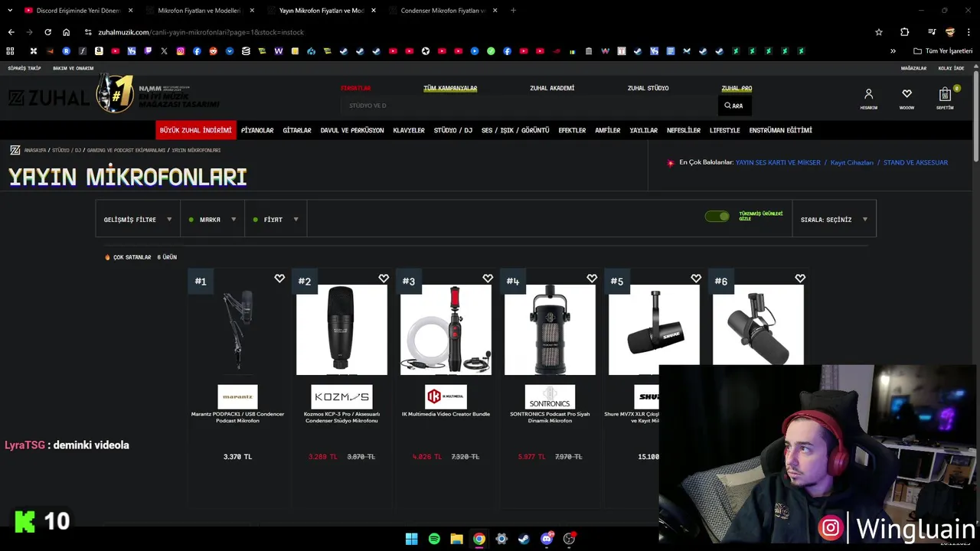Toggle Tükenmiş Ürünleri Gizle switch
The image size is (980, 551).
pyautogui.click(x=717, y=217)
